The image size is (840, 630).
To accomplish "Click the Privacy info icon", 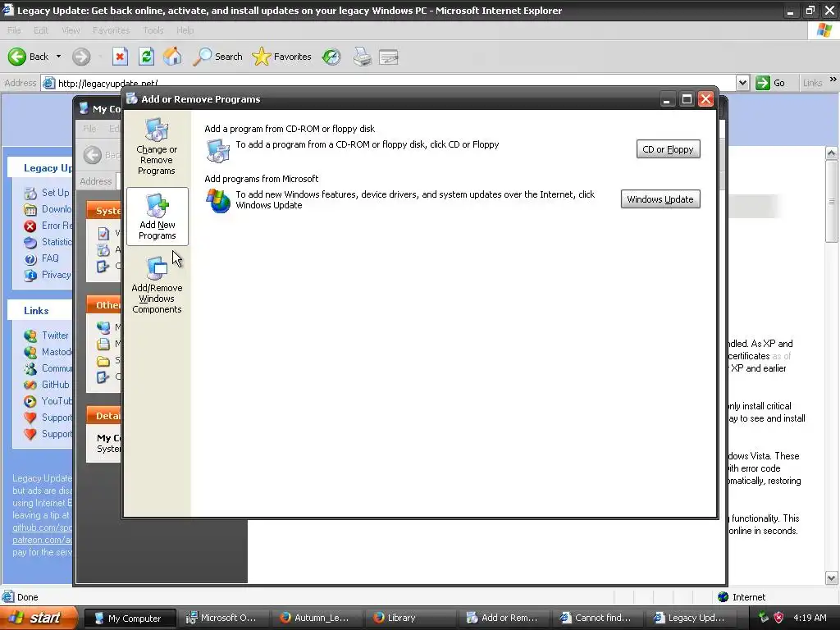I will pyautogui.click(x=30, y=276).
